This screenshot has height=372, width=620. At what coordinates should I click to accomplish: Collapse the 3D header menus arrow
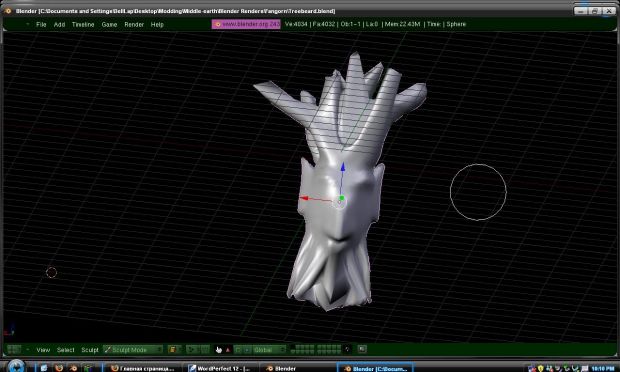[28, 349]
